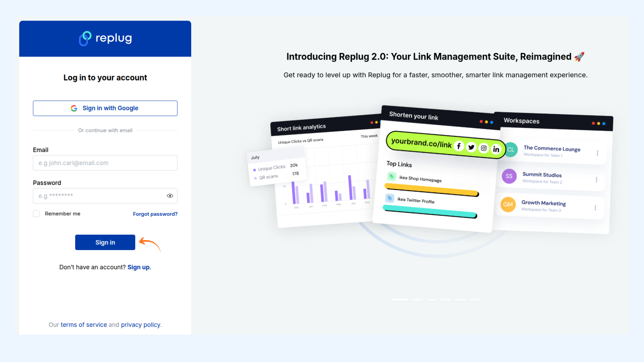Open the Commerce Lounge three-dot menu

coord(597,153)
